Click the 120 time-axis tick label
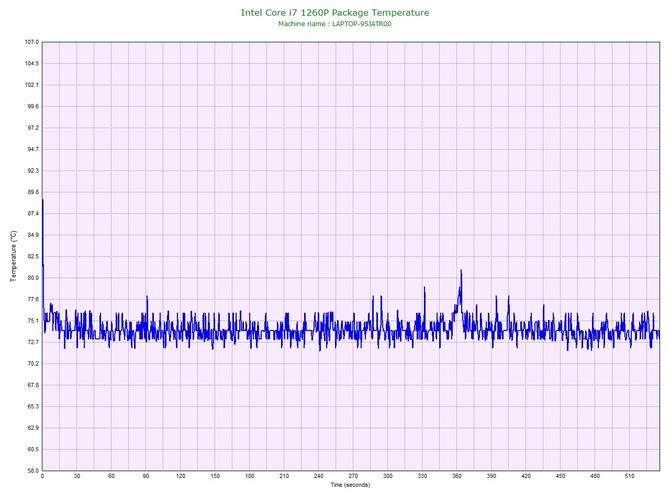 point(181,476)
